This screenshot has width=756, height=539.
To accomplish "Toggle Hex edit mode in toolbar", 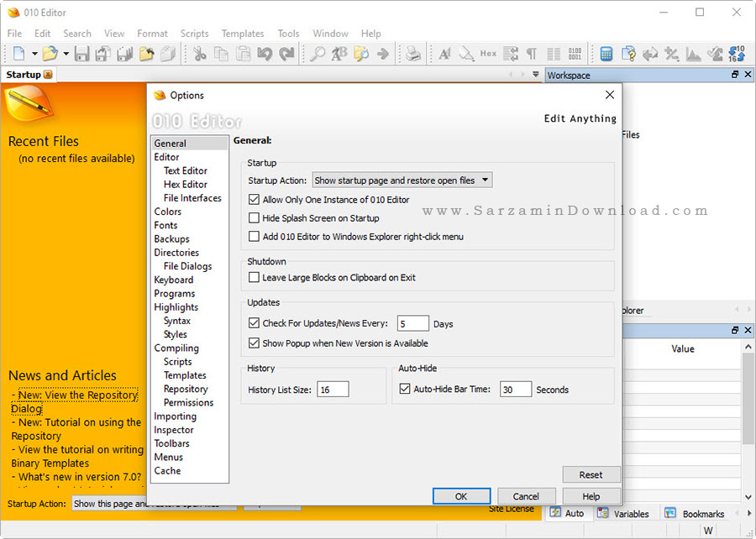I will tap(488, 54).
